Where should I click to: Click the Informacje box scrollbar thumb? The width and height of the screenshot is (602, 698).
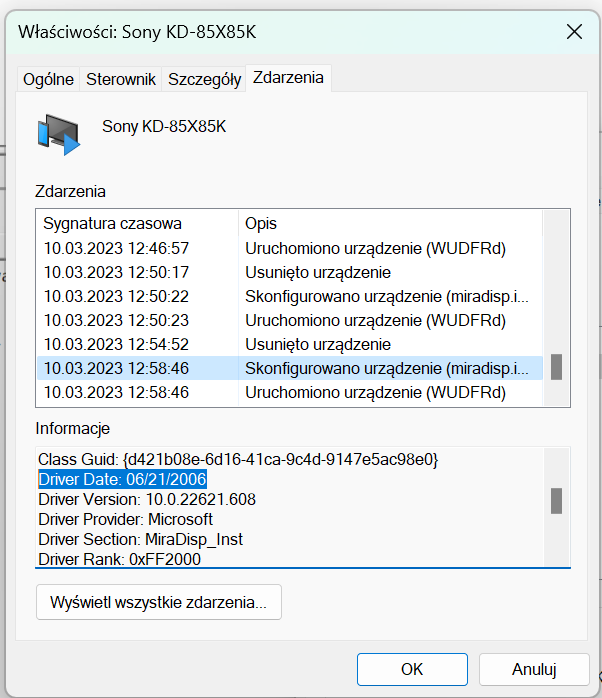[x=556, y=500]
